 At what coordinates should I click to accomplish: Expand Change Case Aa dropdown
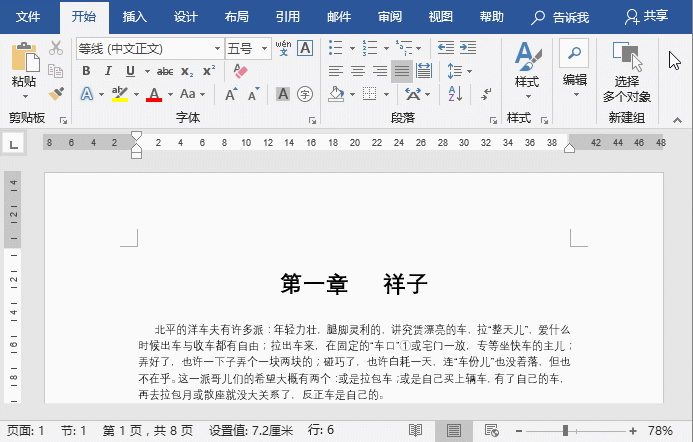point(202,94)
